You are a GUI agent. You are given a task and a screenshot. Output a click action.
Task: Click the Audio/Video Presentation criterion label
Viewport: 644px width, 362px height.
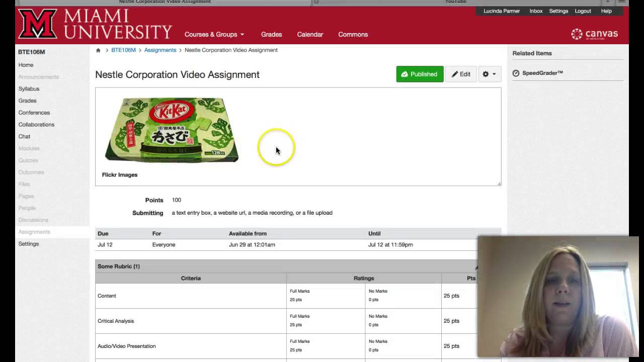pyautogui.click(x=127, y=346)
